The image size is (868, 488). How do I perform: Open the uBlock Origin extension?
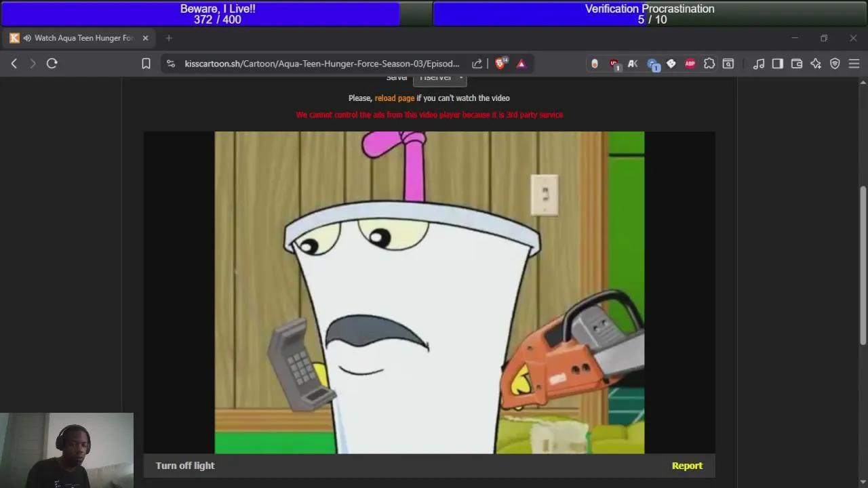(614, 64)
